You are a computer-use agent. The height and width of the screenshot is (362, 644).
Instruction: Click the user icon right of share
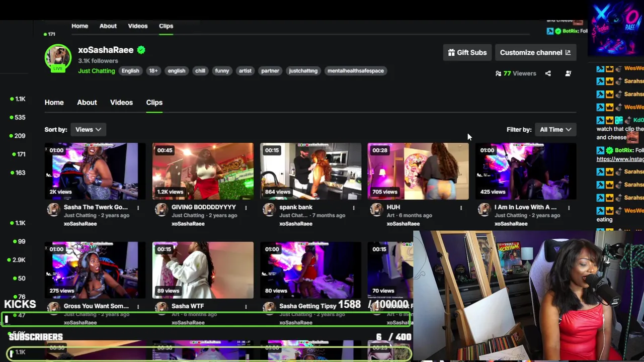click(568, 73)
